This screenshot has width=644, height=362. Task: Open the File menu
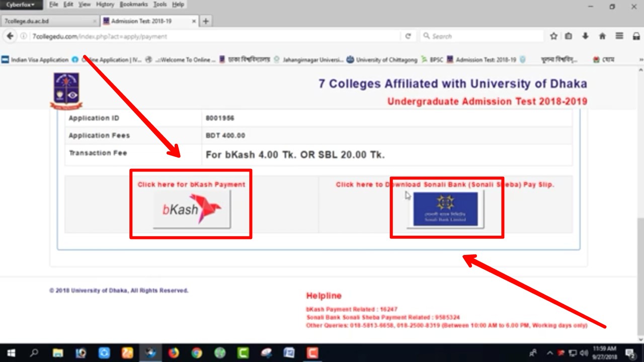(54, 4)
